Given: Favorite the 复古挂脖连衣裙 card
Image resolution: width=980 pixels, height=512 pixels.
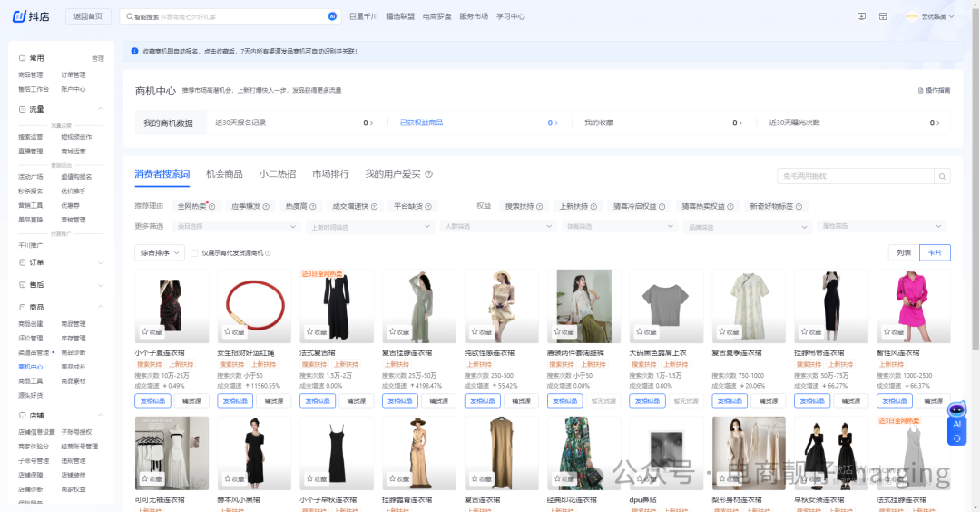Looking at the screenshot, I should tap(398, 332).
